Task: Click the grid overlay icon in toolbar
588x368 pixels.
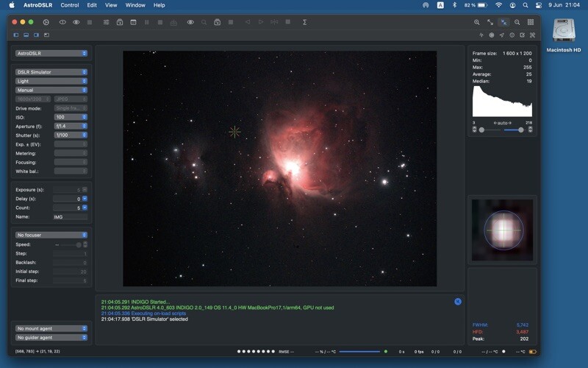Action: 531,22
